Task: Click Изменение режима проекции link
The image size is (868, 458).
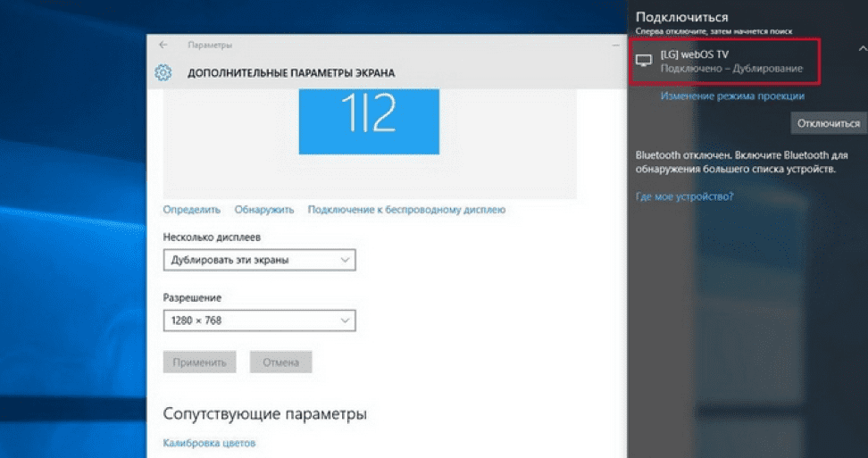Action: (x=732, y=96)
